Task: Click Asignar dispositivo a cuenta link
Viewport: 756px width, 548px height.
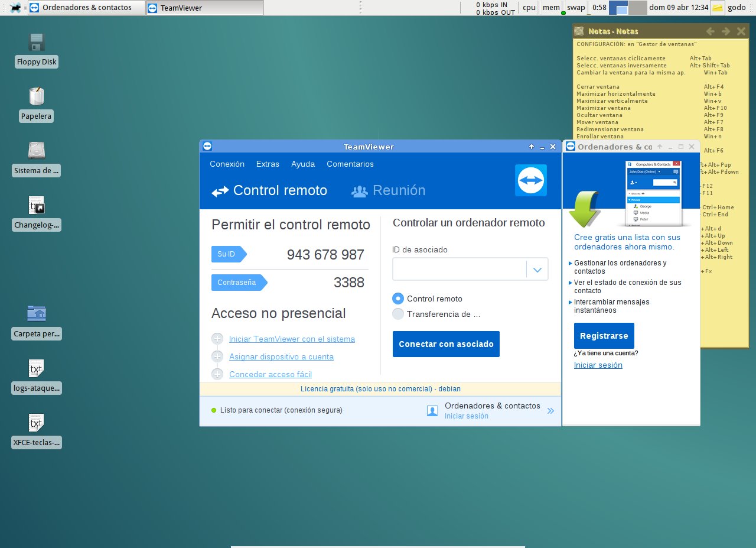Action: coord(281,356)
